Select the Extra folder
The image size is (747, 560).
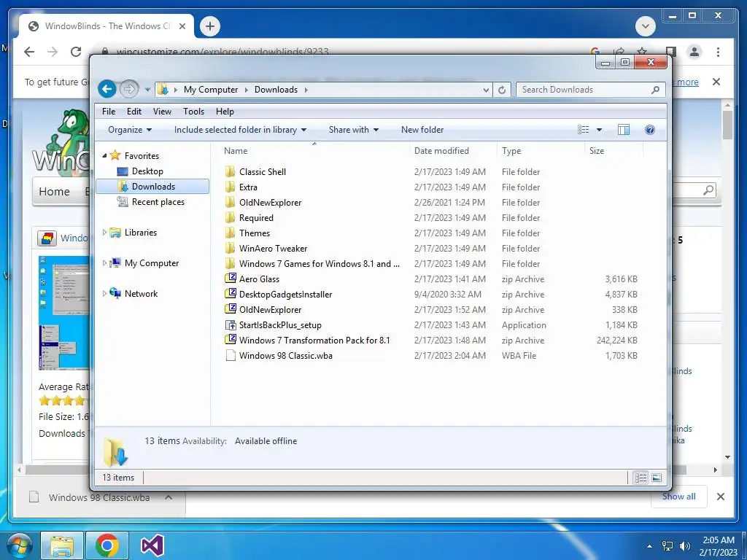coord(248,187)
